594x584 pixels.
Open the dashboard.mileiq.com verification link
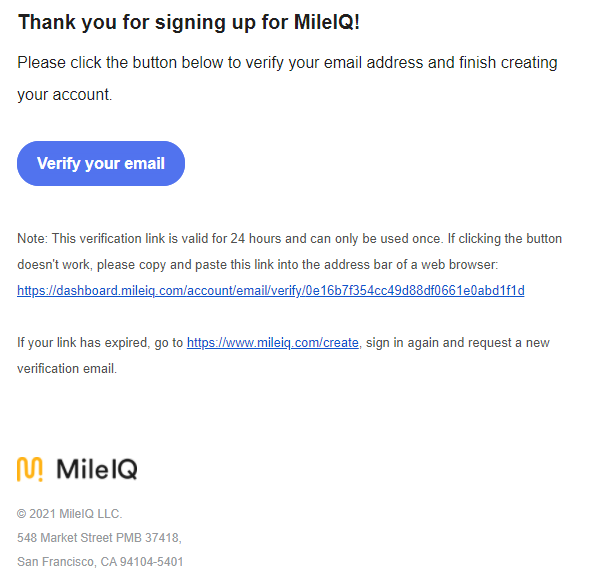click(271, 290)
